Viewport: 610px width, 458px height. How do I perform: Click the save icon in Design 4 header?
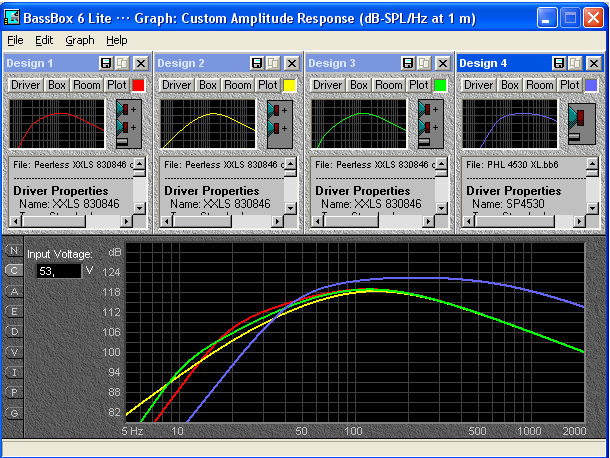coord(559,63)
